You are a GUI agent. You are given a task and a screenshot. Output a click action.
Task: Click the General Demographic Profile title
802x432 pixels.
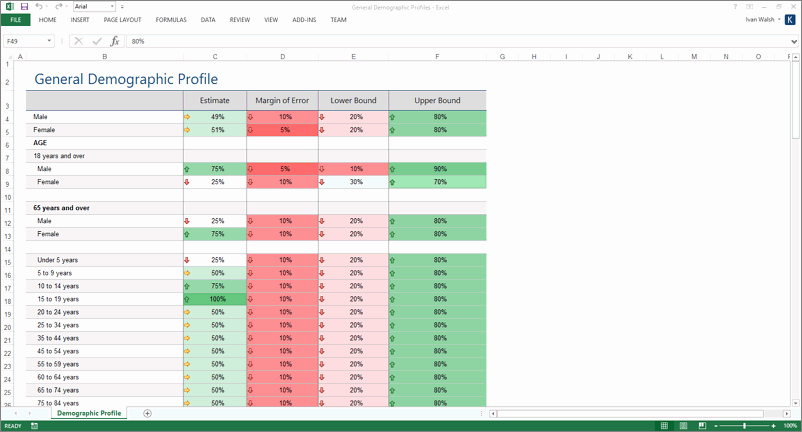tap(126, 79)
